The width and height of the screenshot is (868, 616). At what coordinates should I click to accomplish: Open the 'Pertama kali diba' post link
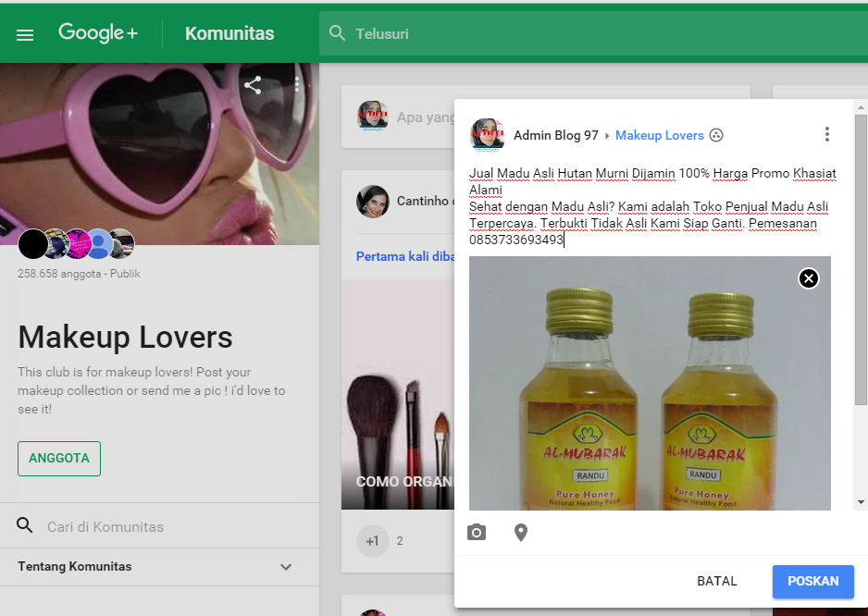click(405, 257)
